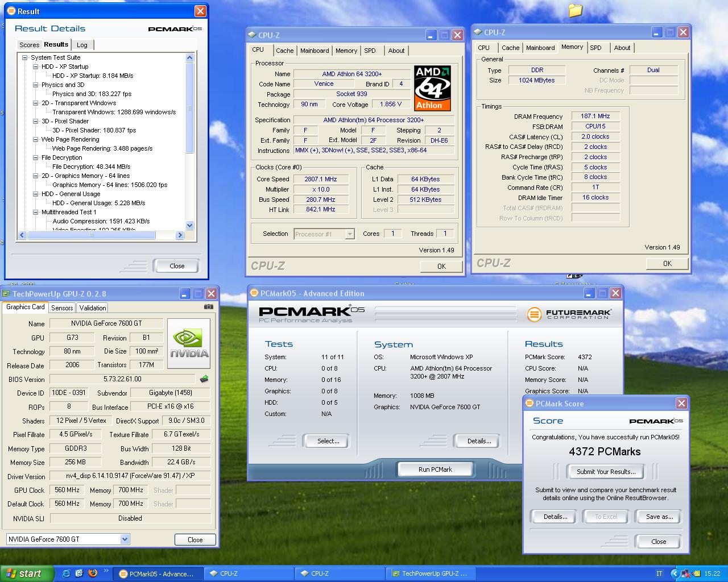Image resolution: width=728 pixels, height=582 pixels.
Task: Collapse 2D - Transparent Windows node
Action: tap(36, 103)
